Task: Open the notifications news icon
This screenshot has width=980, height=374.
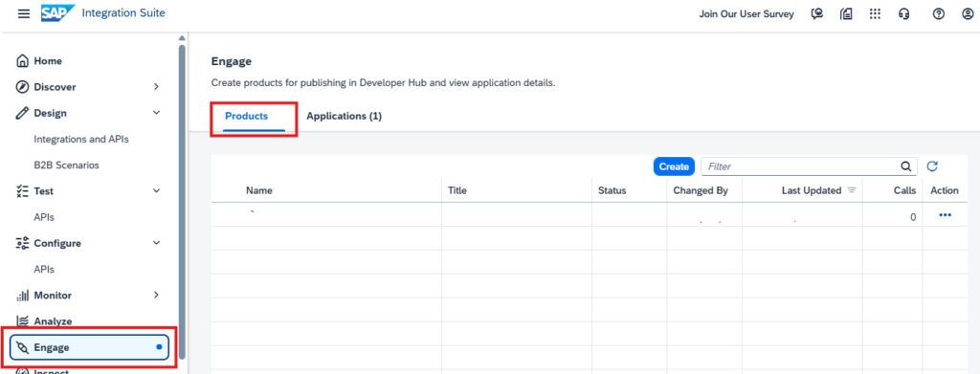Action: pos(846,13)
